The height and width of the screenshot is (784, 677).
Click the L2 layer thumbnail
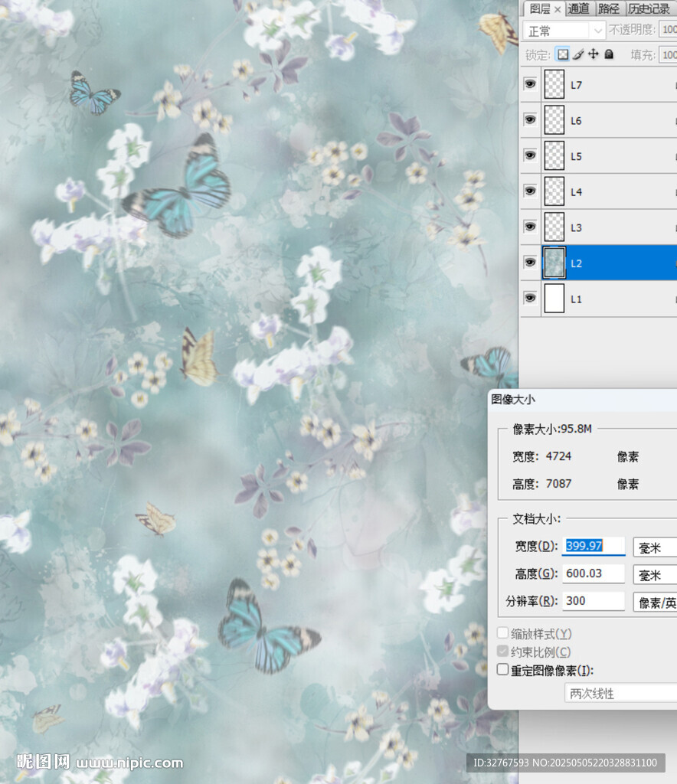click(554, 263)
